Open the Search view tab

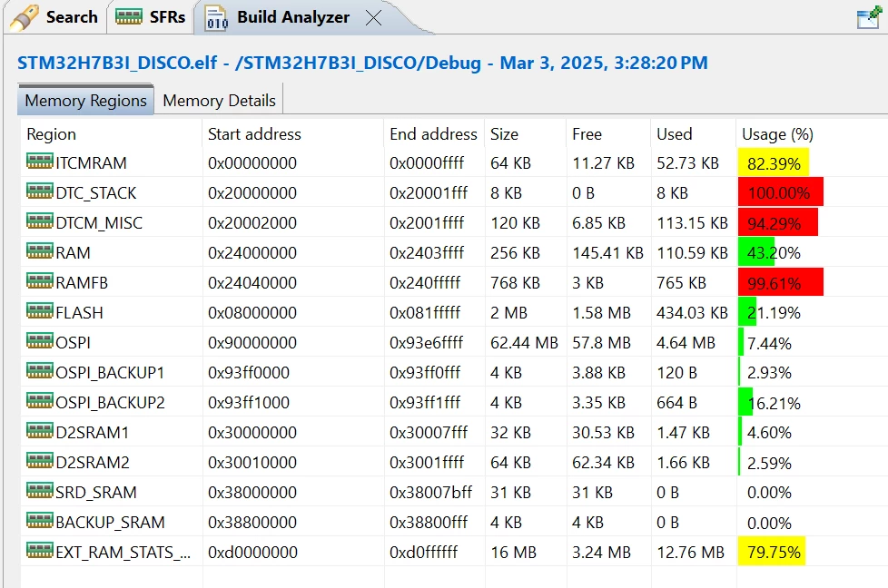(x=55, y=17)
